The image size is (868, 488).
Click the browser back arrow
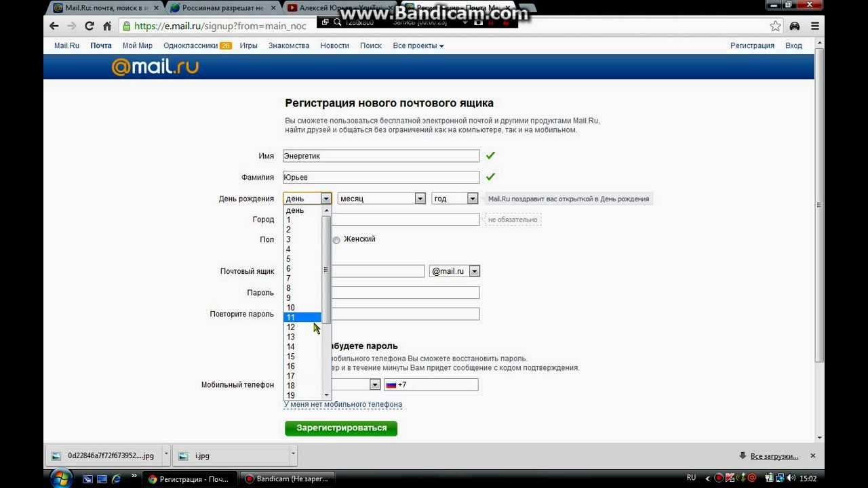click(x=54, y=26)
